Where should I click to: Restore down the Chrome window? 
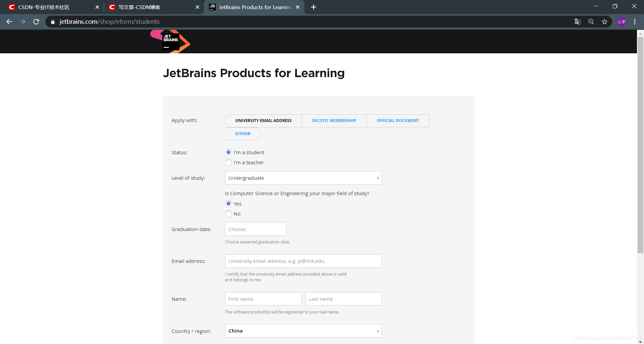[615, 6]
